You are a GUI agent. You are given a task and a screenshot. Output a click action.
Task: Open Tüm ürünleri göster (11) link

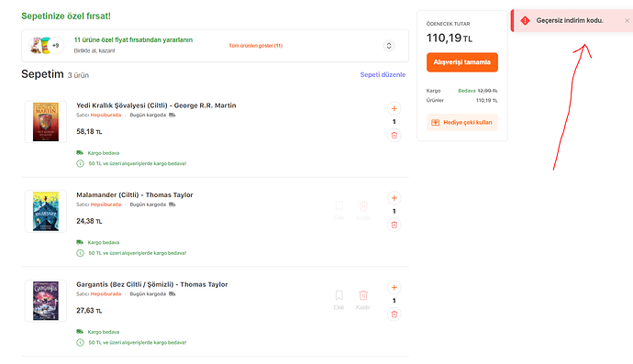coord(256,46)
